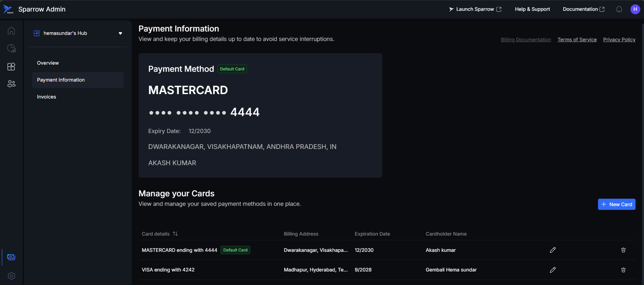Open the Invoices menu item
Screen dimensions: 644x285
click(x=46, y=97)
